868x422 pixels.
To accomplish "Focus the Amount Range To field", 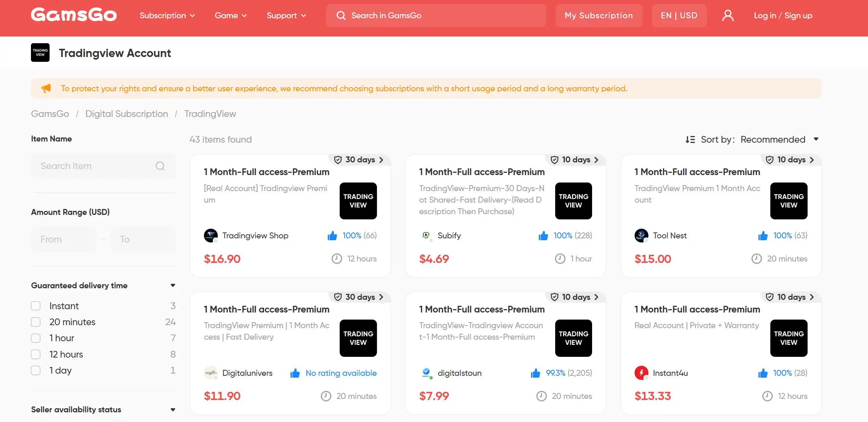I will pos(143,239).
